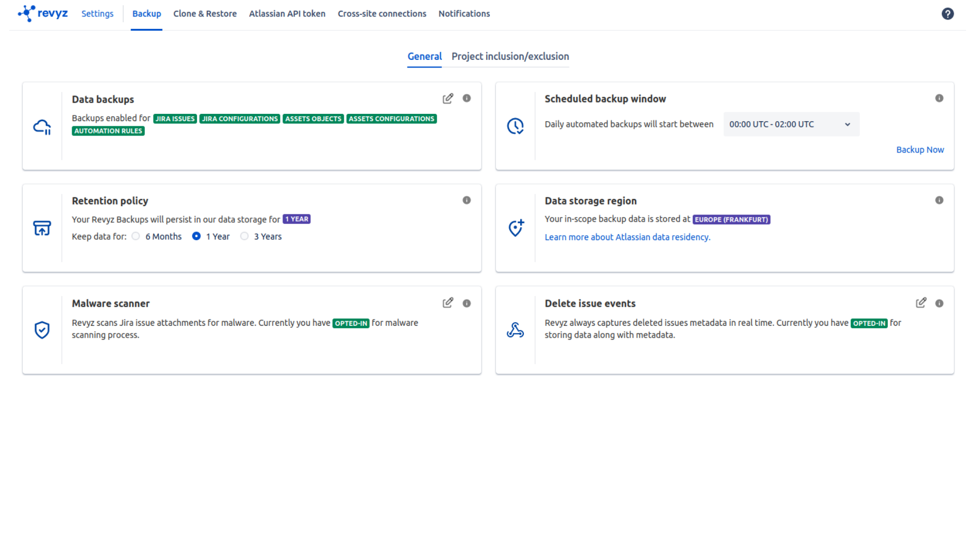Click the Retention policy heading
This screenshot has width=980, height=533.
click(x=110, y=201)
